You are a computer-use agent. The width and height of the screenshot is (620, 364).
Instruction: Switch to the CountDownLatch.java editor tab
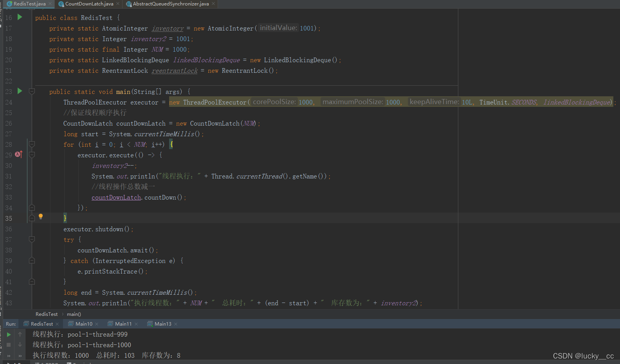89,4
